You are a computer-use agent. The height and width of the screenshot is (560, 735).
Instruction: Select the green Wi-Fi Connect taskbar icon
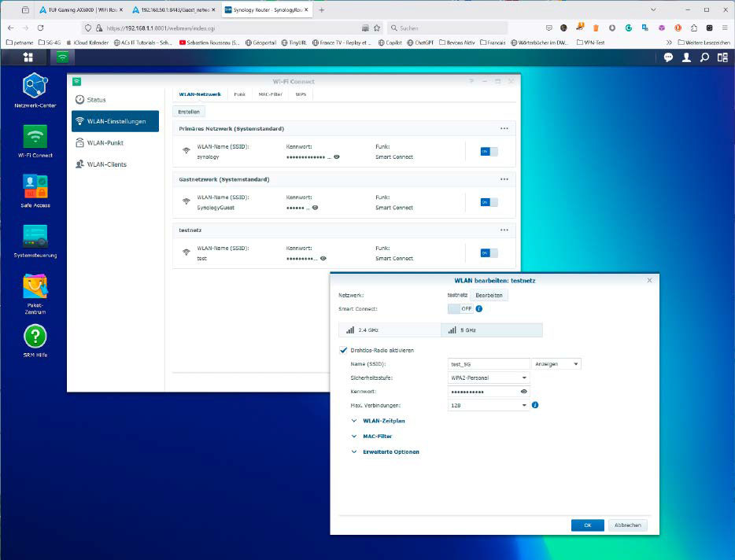tap(62, 57)
